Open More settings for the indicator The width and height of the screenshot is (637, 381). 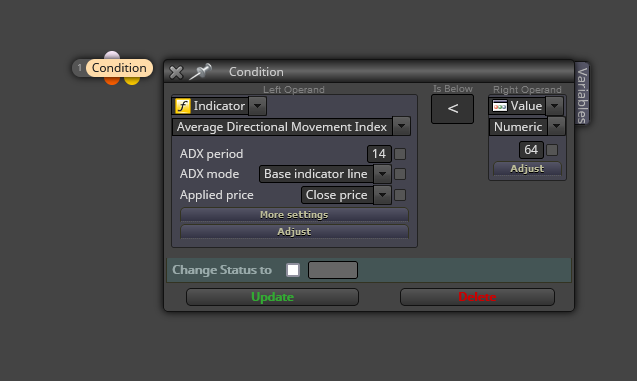[x=294, y=214]
